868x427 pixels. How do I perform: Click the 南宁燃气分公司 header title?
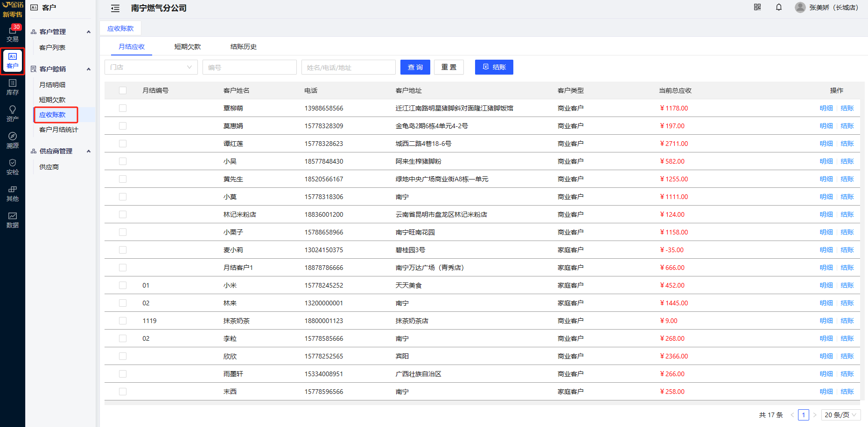tap(159, 8)
